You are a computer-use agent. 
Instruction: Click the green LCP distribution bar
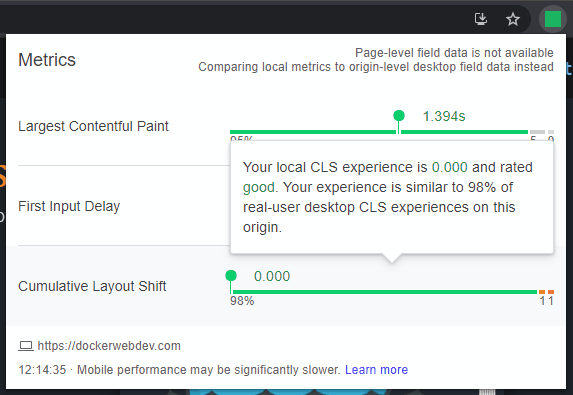(379, 132)
